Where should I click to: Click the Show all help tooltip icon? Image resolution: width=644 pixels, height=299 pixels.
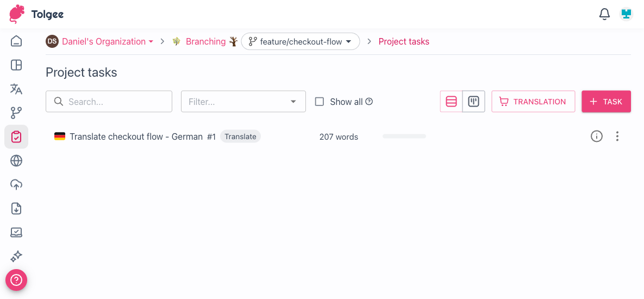(369, 102)
